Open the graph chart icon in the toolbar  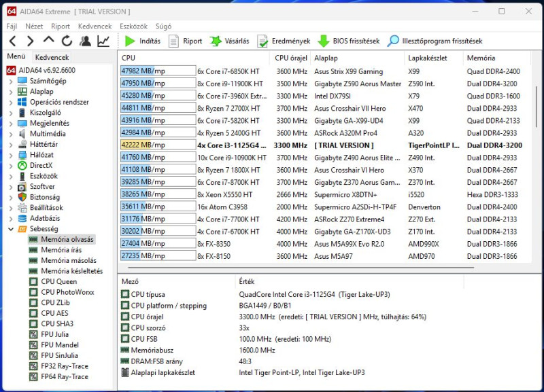(x=104, y=41)
